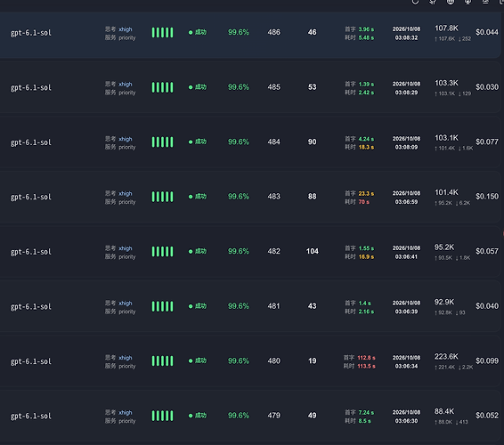
Task: Click the green signal bars in row 480
Action: [162, 360]
